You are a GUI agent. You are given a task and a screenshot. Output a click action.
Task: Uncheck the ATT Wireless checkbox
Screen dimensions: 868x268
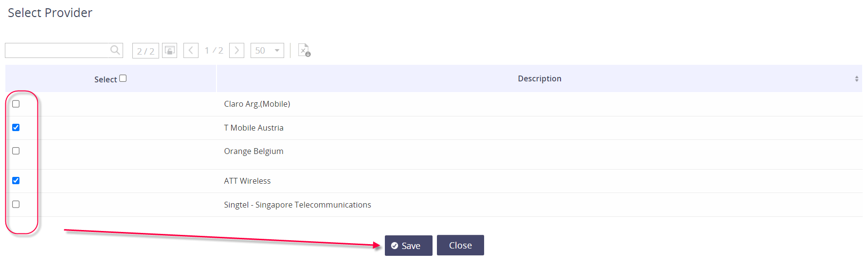click(16, 181)
